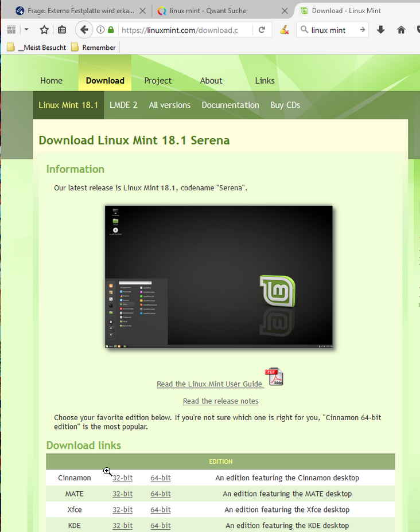Go to the browser home icon
The image size is (420, 532).
click(x=401, y=30)
